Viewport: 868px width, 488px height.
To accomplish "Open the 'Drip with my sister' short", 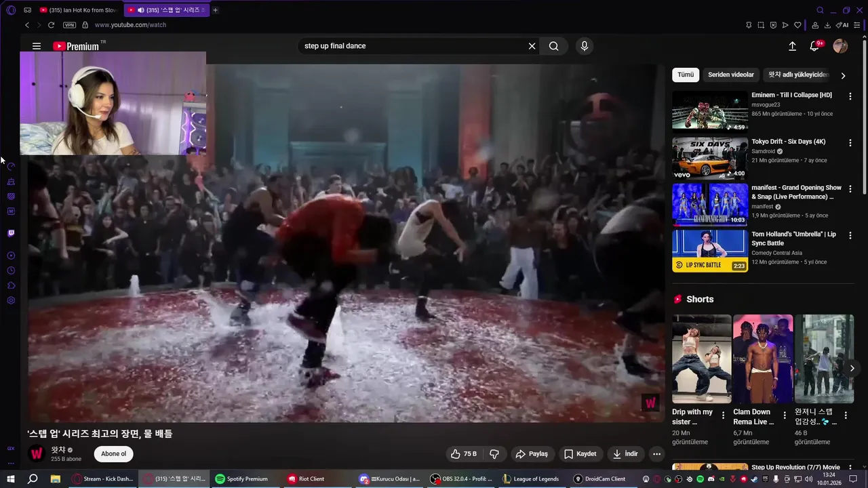I will (x=702, y=359).
